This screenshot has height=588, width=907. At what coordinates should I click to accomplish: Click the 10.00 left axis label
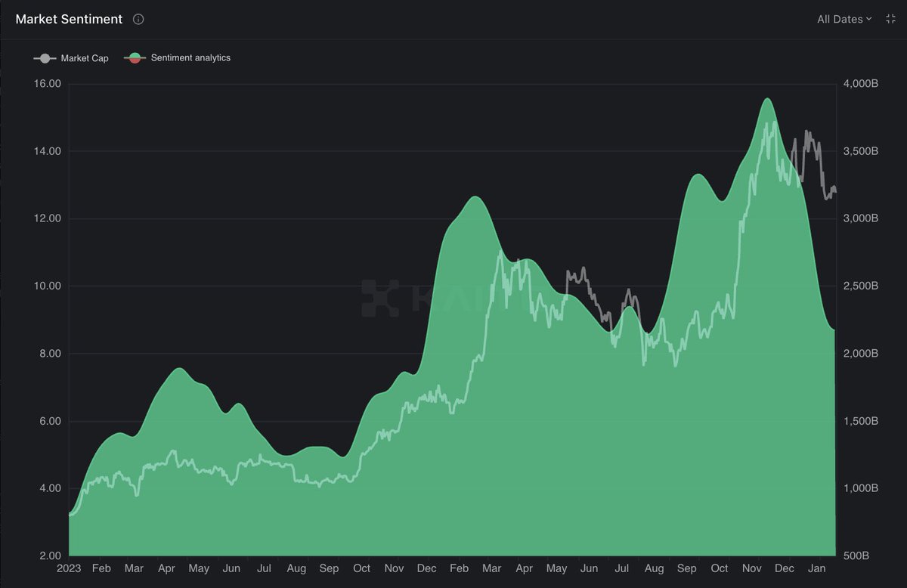(48, 286)
